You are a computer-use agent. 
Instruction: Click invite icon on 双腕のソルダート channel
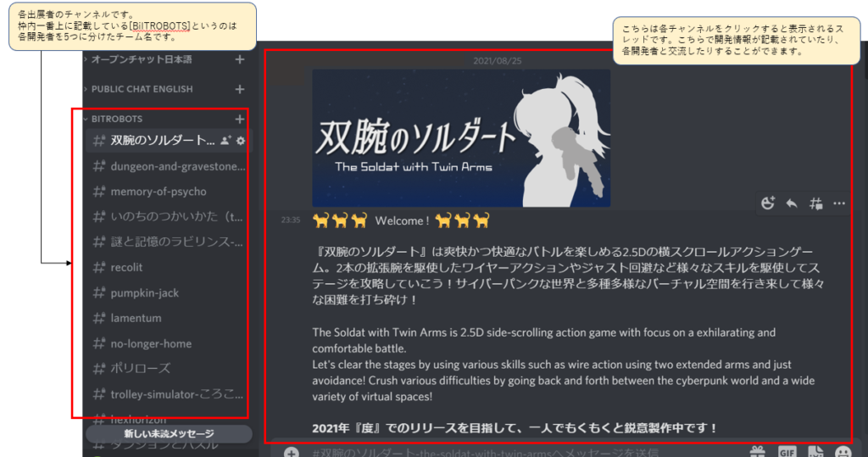tap(225, 140)
